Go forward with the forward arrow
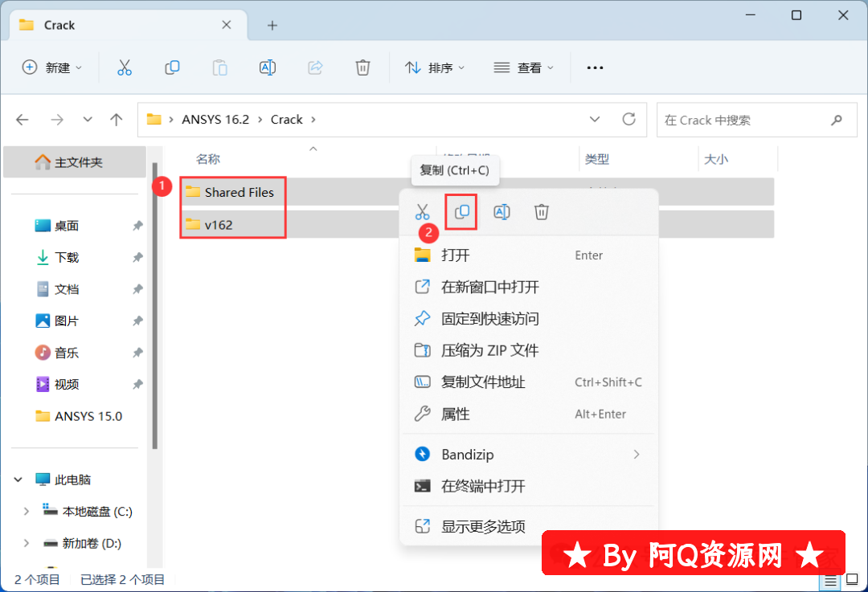The height and width of the screenshot is (592, 868). pyautogui.click(x=57, y=120)
